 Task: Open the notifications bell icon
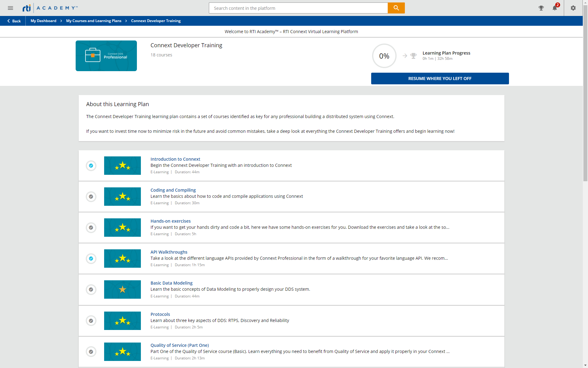pyautogui.click(x=555, y=8)
